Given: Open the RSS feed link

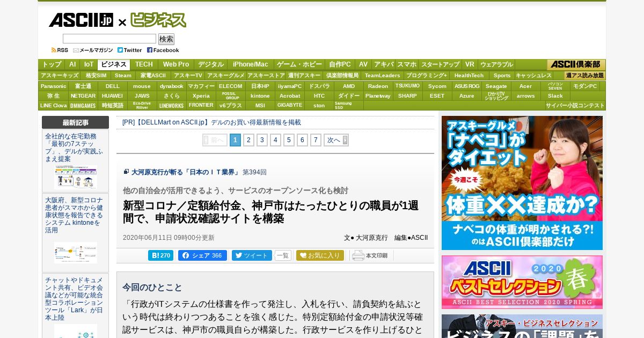Looking at the screenshot, I should [x=60, y=50].
